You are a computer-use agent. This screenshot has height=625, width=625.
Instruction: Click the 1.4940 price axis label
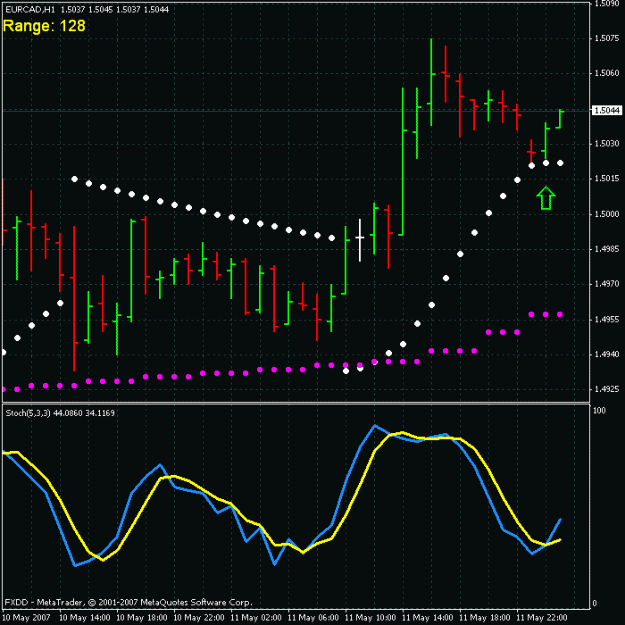[x=607, y=354]
